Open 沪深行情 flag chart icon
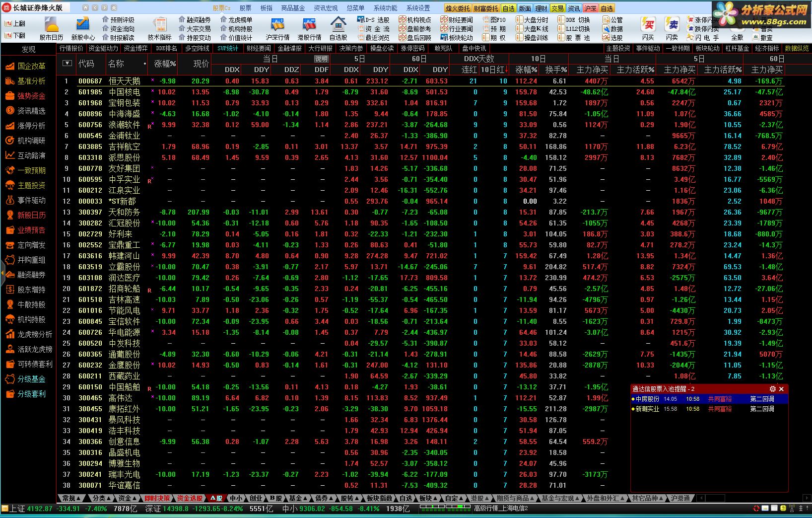This screenshot has width=812, height=518. tap(277, 28)
